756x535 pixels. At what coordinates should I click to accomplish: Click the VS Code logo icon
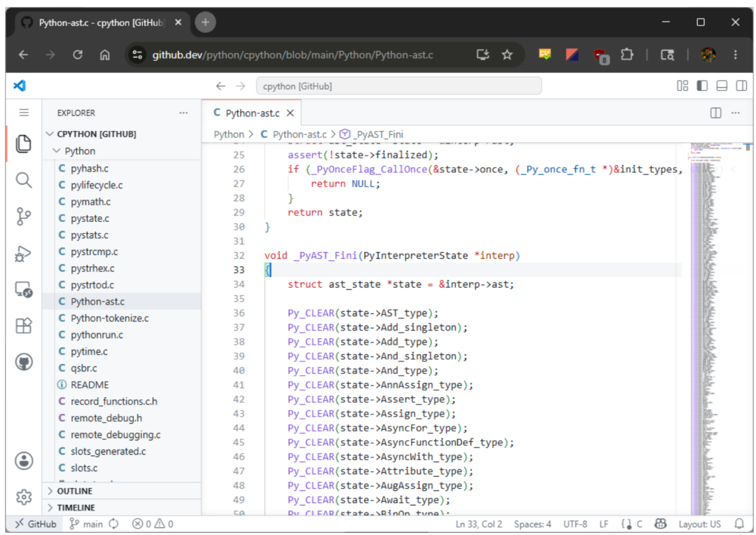click(20, 86)
